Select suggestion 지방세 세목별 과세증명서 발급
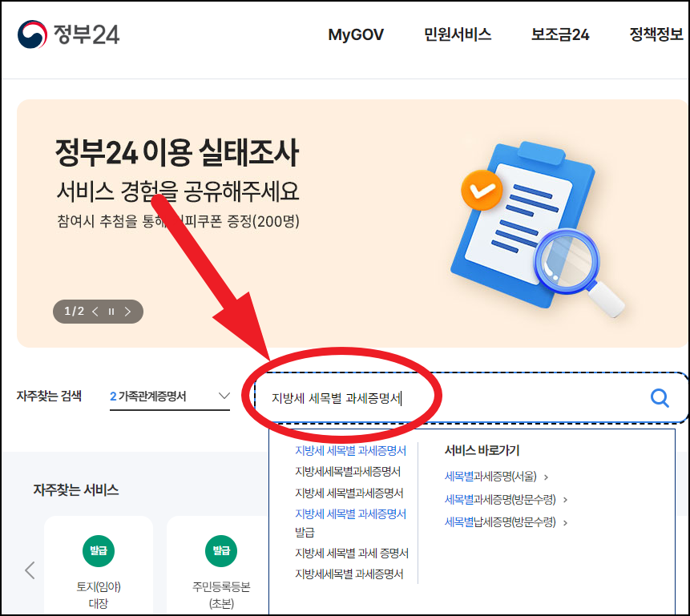This screenshot has height=616, width=690. click(350, 523)
